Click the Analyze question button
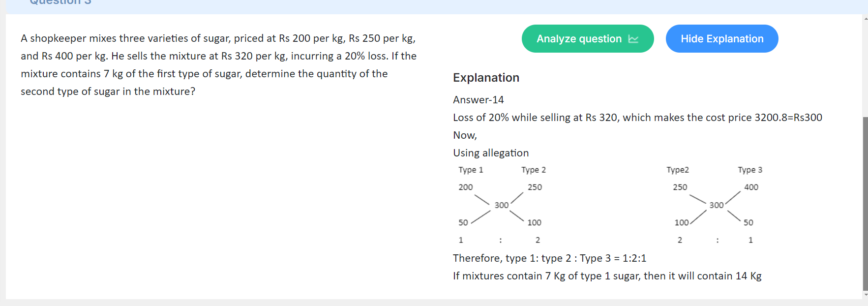The height and width of the screenshot is (306, 868). (x=588, y=39)
